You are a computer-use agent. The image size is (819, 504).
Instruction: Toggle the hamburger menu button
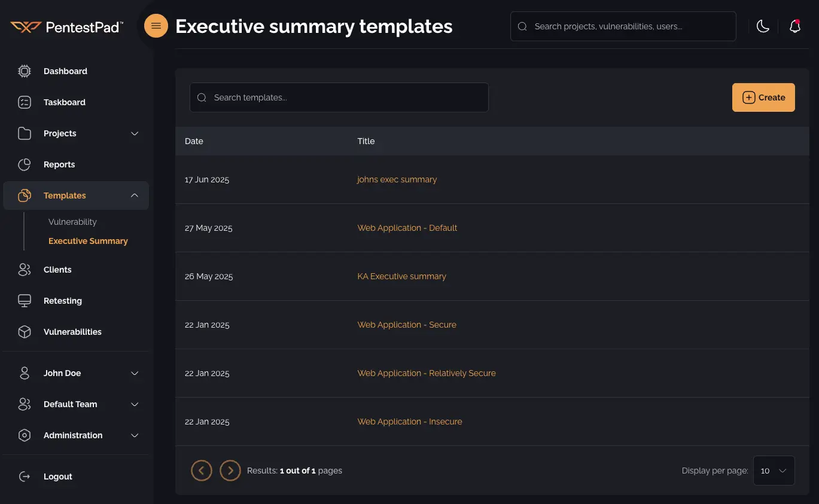[x=156, y=26]
